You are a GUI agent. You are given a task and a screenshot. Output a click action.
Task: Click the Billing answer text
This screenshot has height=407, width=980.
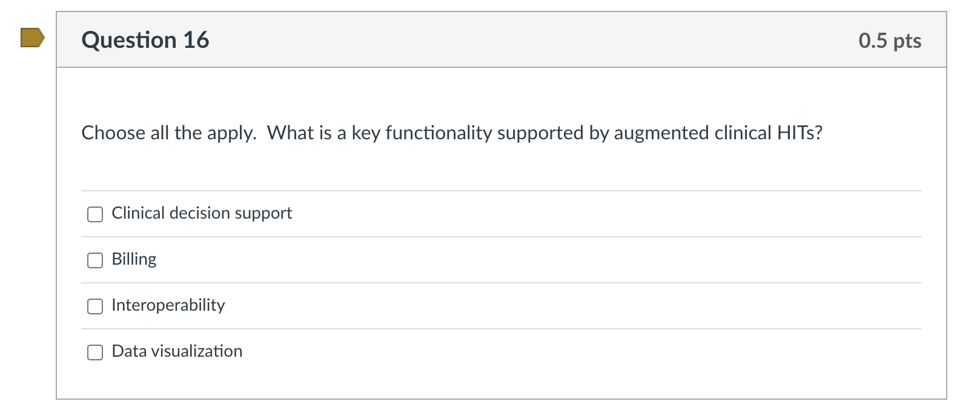click(134, 259)
